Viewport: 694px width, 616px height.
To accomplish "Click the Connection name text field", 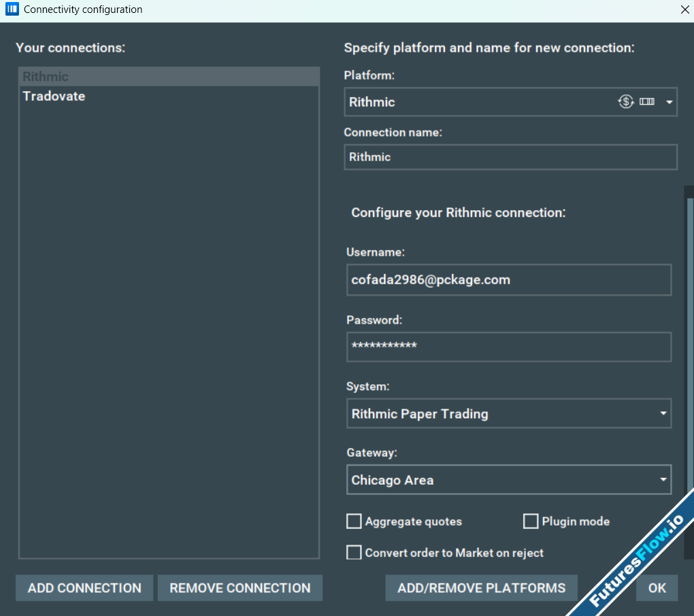I will tap(510, 157).
